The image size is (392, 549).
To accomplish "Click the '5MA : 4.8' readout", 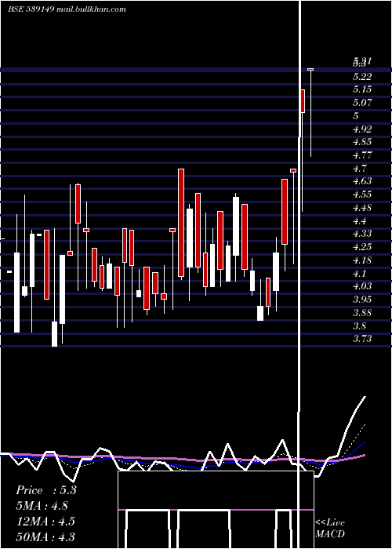I will tap(42, 506).
